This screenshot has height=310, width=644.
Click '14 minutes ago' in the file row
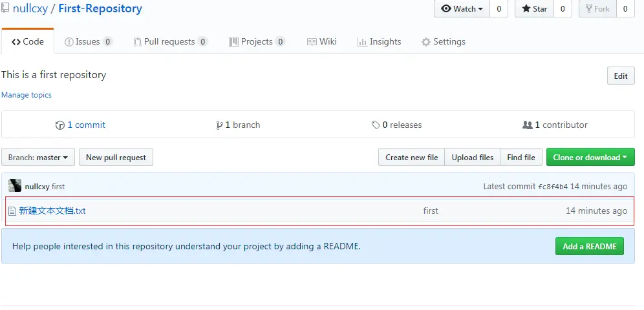(x=596, y=211)
